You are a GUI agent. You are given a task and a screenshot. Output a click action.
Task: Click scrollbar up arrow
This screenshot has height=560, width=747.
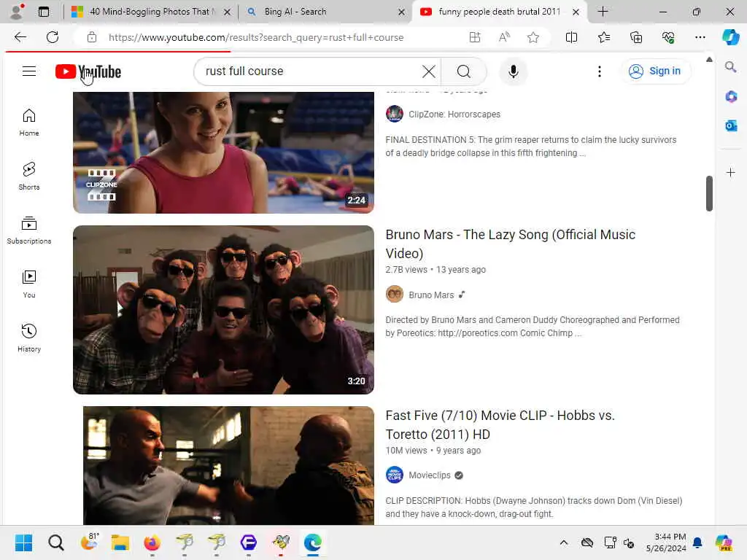709,60
